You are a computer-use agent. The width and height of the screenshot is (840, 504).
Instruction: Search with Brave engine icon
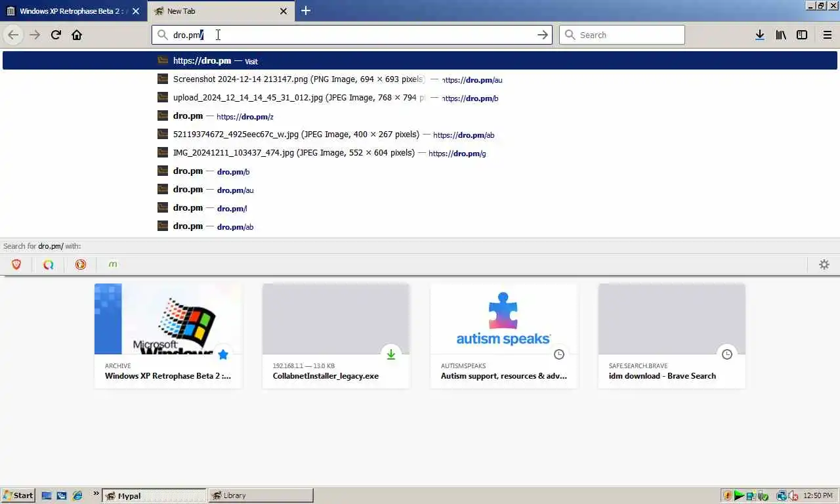[16, 264]
